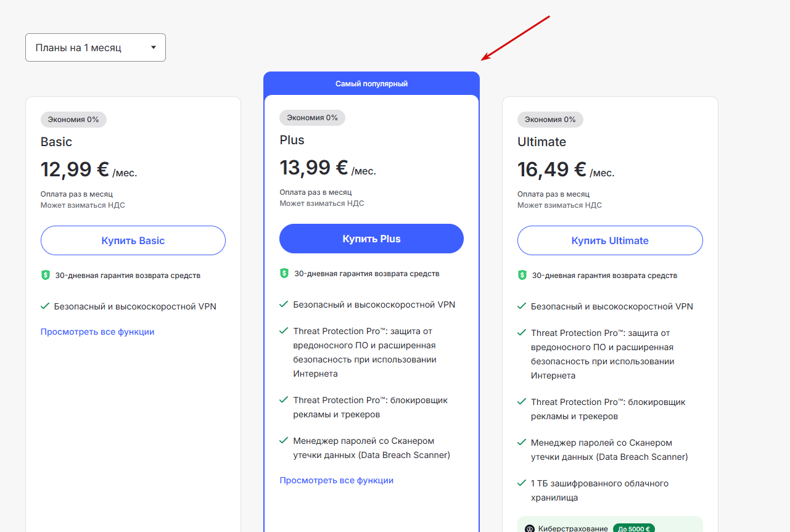Click Ultimate card's 'защита от вредоносного ПО' feature text
This screenshot has height=532, width=790.
pyautogui.click(x=603, y=354)
